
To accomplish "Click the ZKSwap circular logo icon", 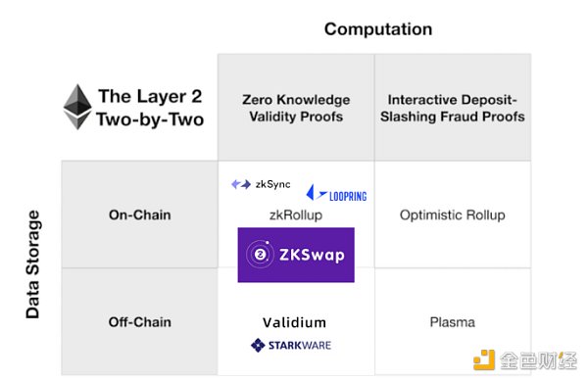I will [260, 255].
